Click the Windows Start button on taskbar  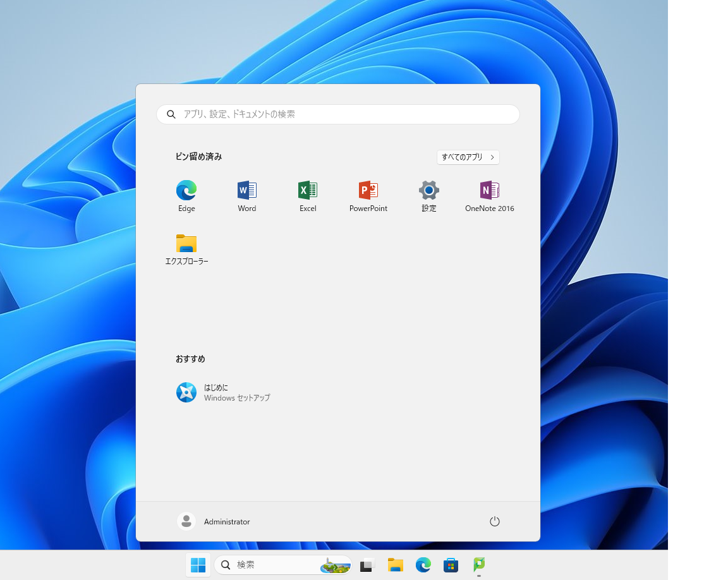pyautogui.click(x=198, y=565)
